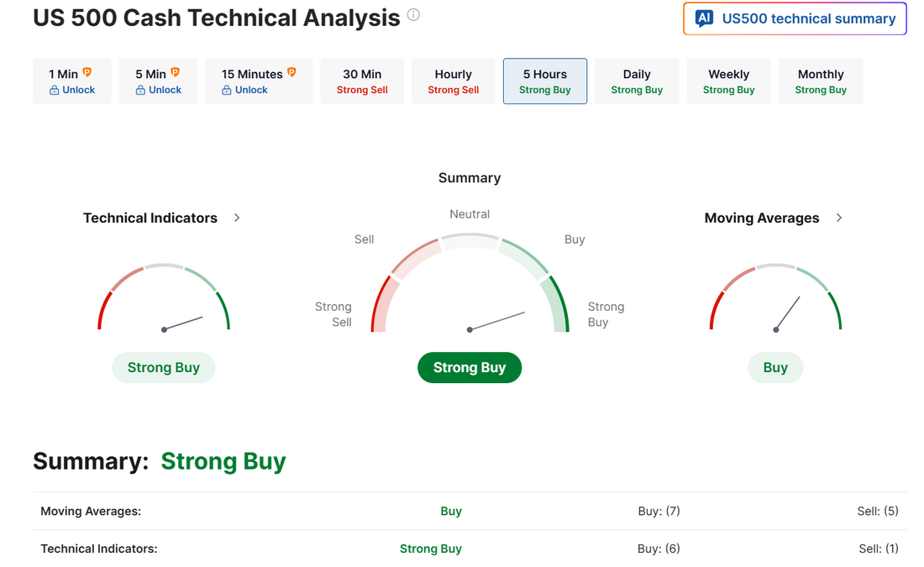Open the US500 technical summary button
The image size is (924, 567).
coord(795,18)
